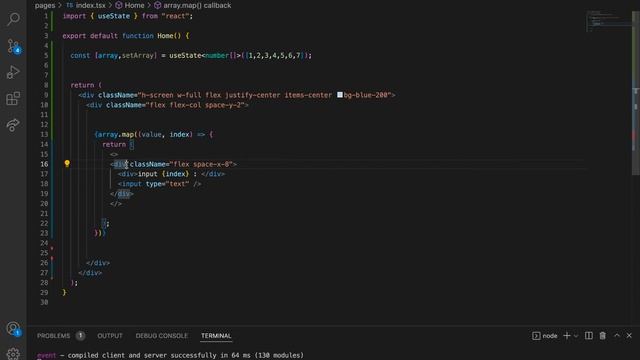Open the Manage gear menu

coord(13,353)
